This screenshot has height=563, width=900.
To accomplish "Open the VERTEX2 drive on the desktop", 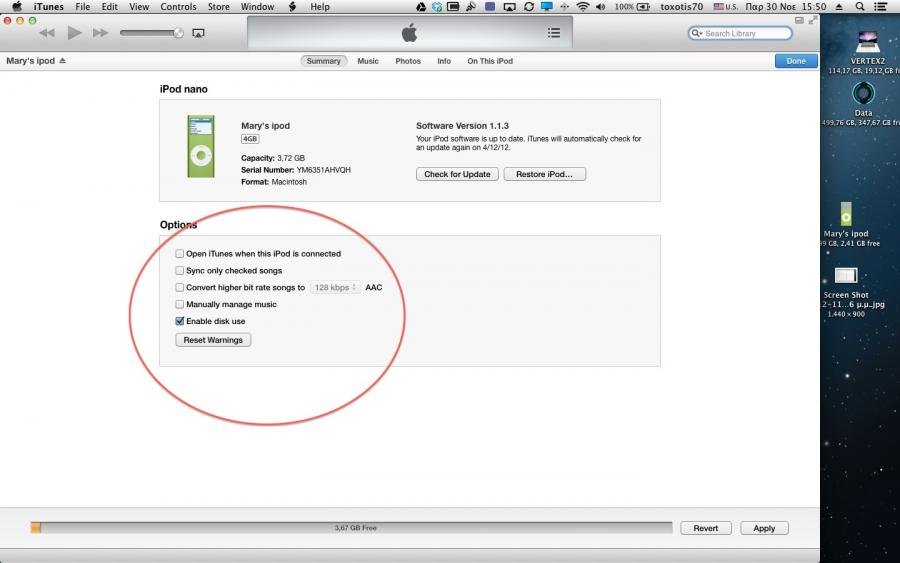I will [866, 43].
